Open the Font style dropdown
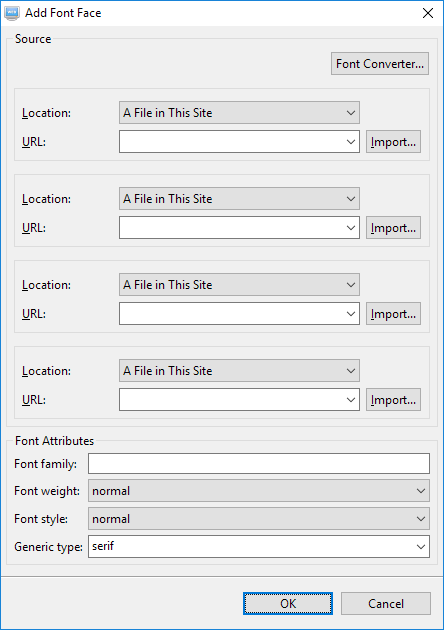The height and width of the screenshot is (630, 444). (259, 519)
